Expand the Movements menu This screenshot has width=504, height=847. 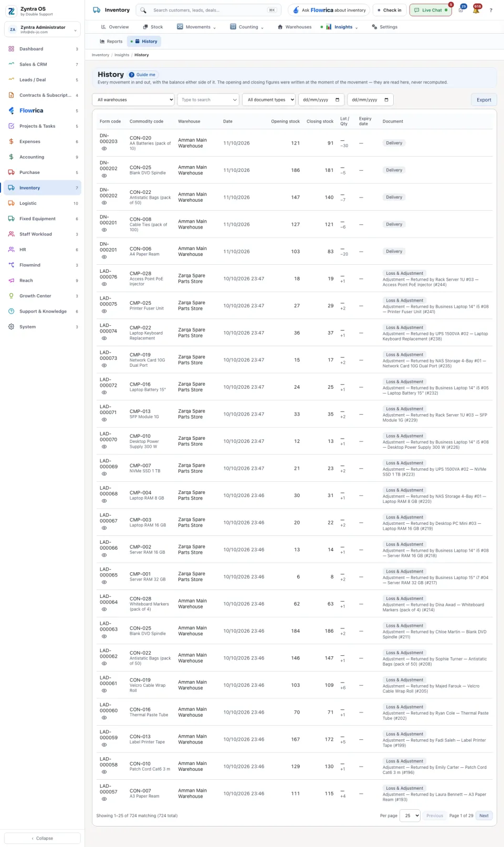(x=196, y=27)
